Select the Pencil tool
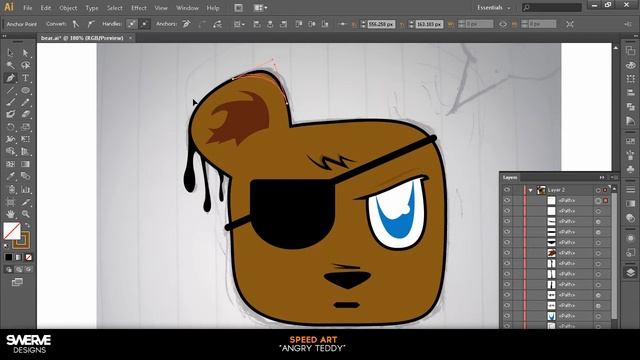 click(x=25, y=102)
